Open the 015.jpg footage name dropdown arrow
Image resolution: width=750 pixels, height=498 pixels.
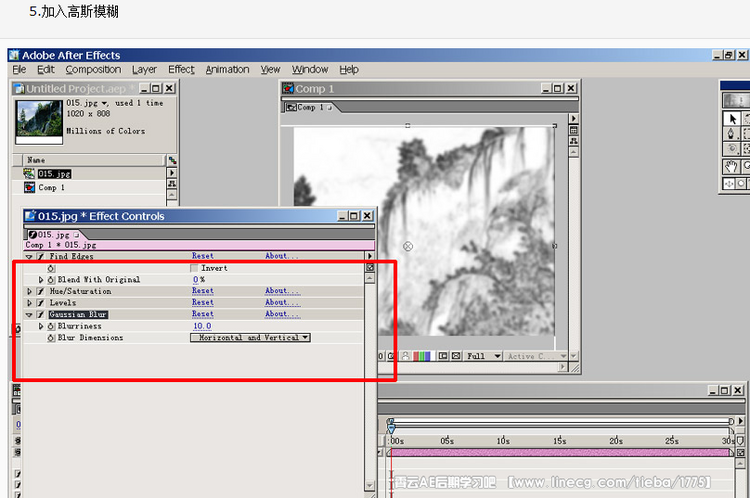click(104, 103)
